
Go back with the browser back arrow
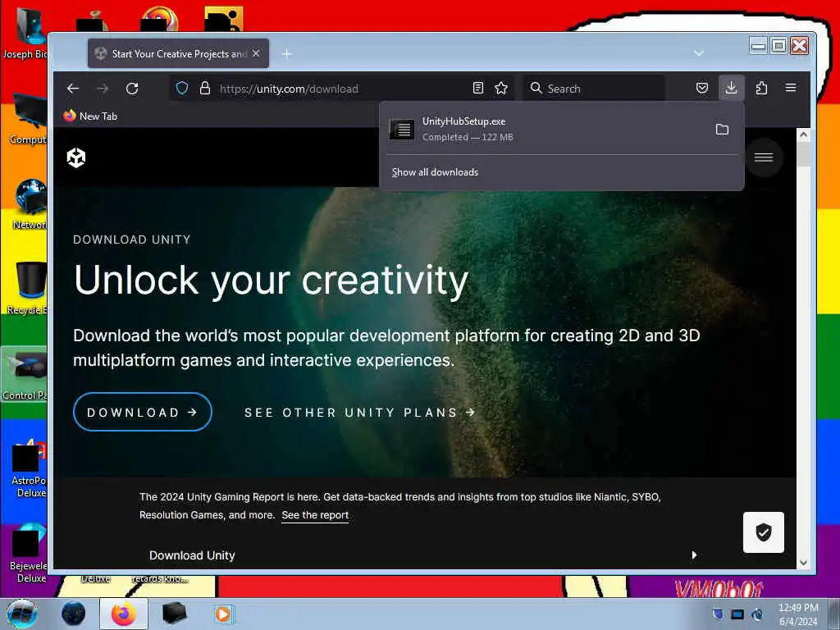click(x=73, y=89)
